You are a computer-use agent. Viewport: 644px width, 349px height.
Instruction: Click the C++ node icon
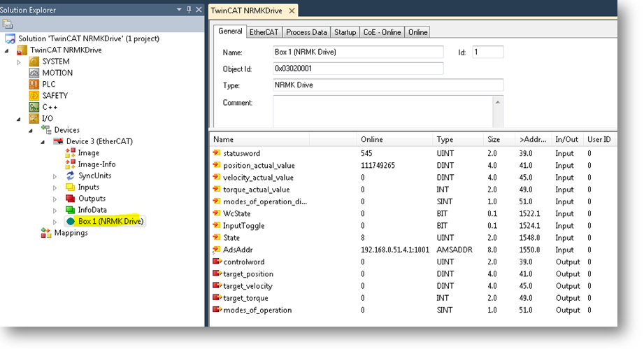[34, 107]
